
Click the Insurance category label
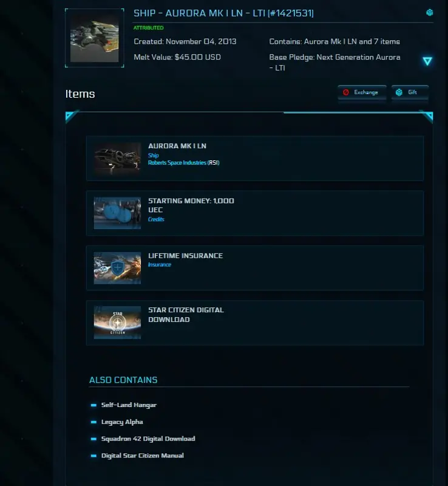160,265
